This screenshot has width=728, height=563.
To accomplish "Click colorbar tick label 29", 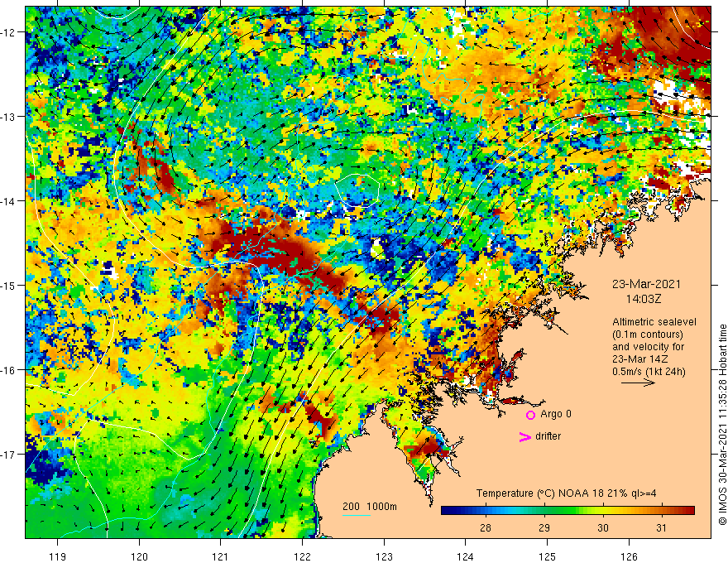I will click(x=544, y=527).
